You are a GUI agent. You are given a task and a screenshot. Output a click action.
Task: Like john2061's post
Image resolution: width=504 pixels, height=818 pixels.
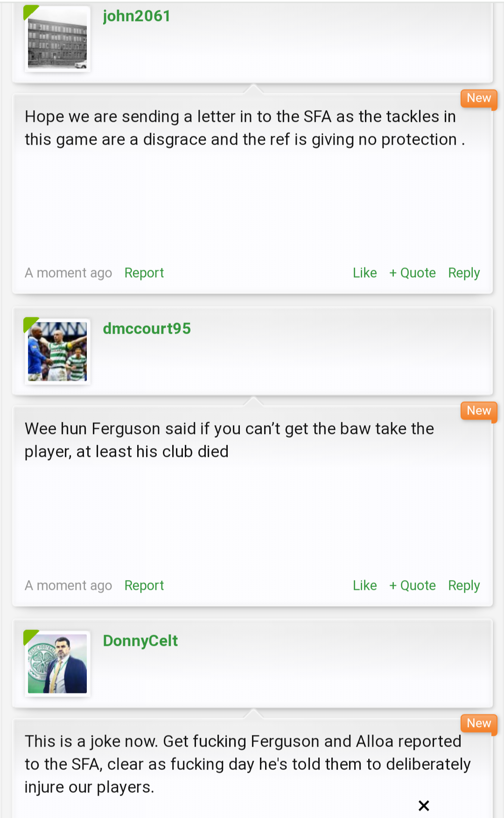pos(365,273)
